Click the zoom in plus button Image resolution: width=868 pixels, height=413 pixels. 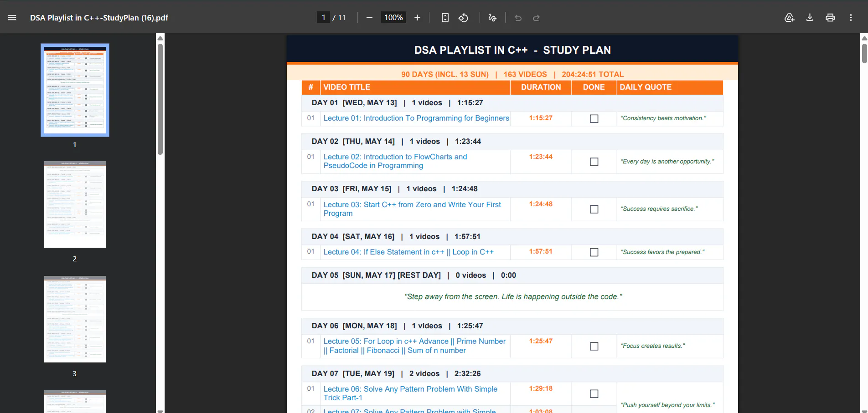pos(417,18)
